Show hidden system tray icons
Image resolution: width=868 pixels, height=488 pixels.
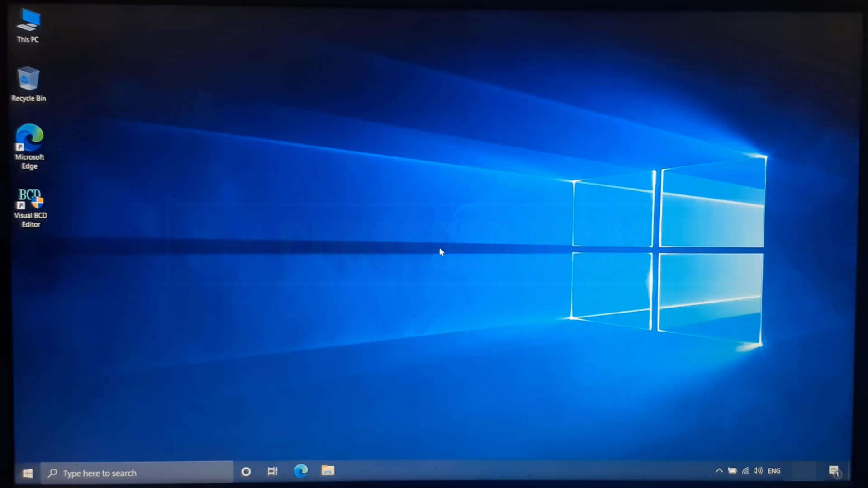point(719,471)
